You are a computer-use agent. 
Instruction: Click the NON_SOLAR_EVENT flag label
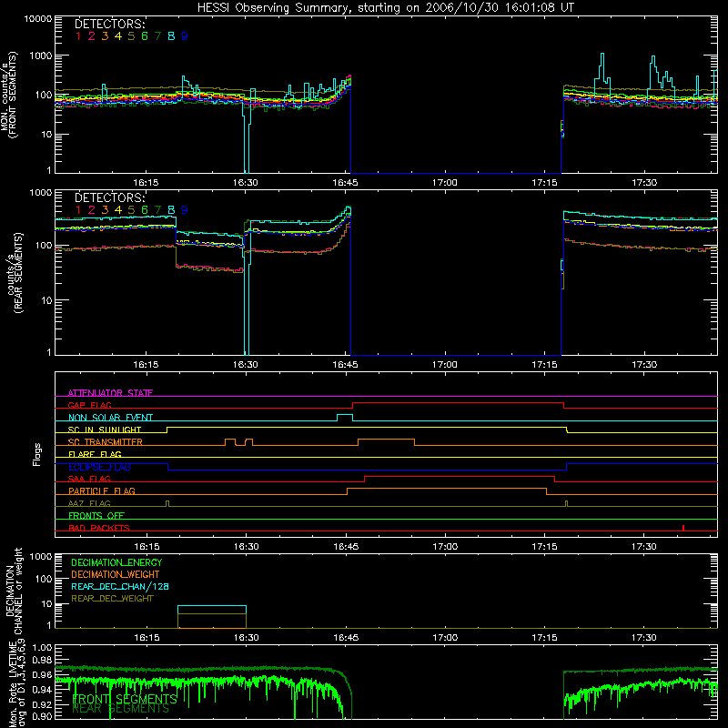tap(110, 418)
